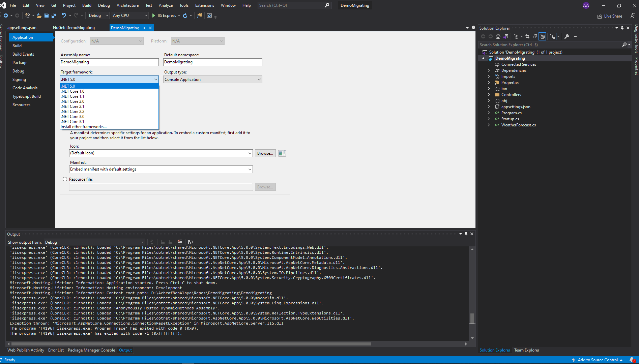The image size is (639, 364).
Task: Click the New Project toolbar icon
Action: [x=28, y=16]
